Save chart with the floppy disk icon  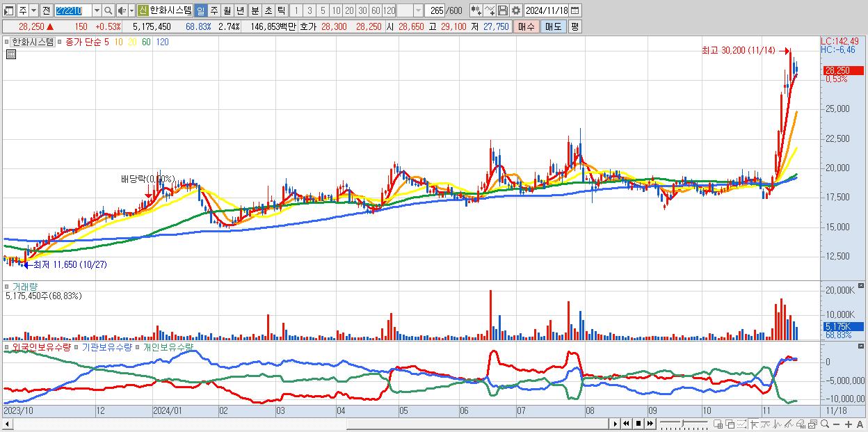pyautogui.click(x=503, y=10)
